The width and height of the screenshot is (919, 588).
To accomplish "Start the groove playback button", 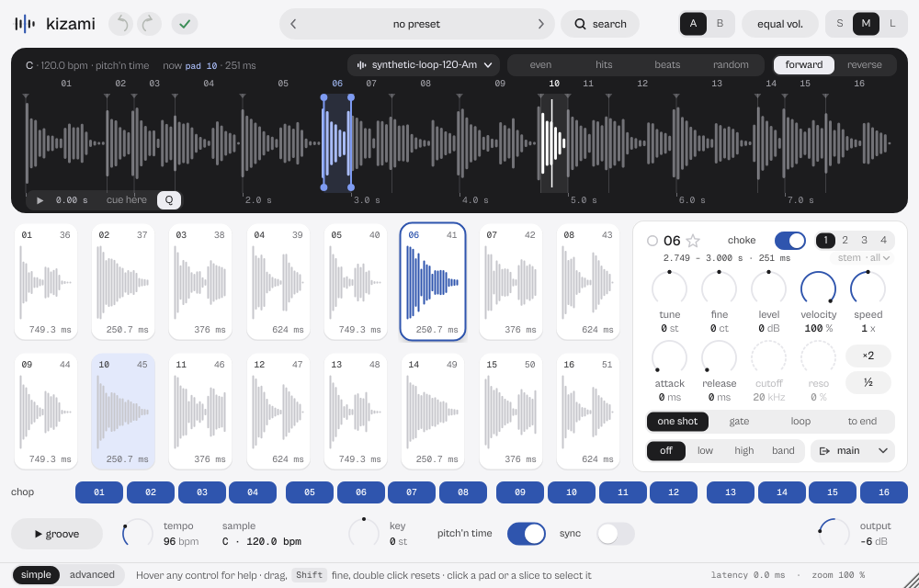I will pyautogui.click(x=57, y=534).
